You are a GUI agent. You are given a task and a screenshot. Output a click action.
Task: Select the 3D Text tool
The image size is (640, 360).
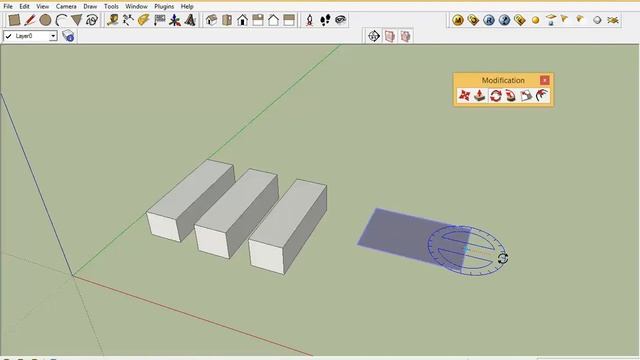[190, 20]
